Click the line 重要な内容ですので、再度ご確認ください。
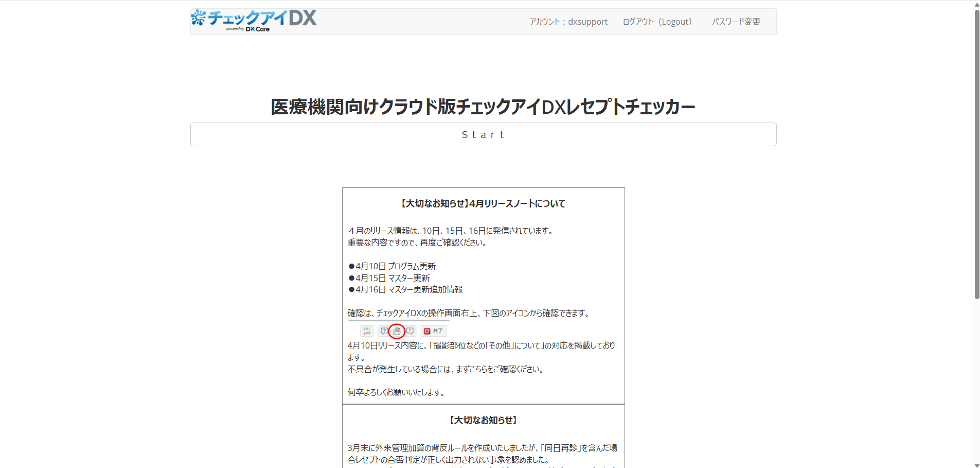The height and width of the screenshot is (468, 980). coord(418,242)
